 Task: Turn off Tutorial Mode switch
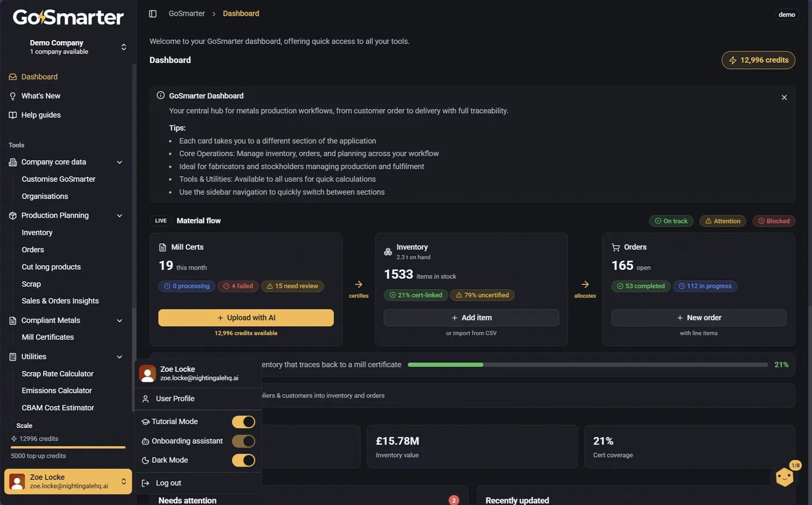[244, 422]
